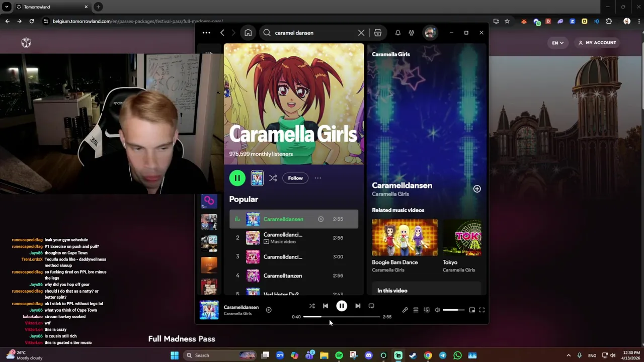Open Chrome tab search dropdown arrow
This screenshot has width=644, height=362.
click(7, 7)
